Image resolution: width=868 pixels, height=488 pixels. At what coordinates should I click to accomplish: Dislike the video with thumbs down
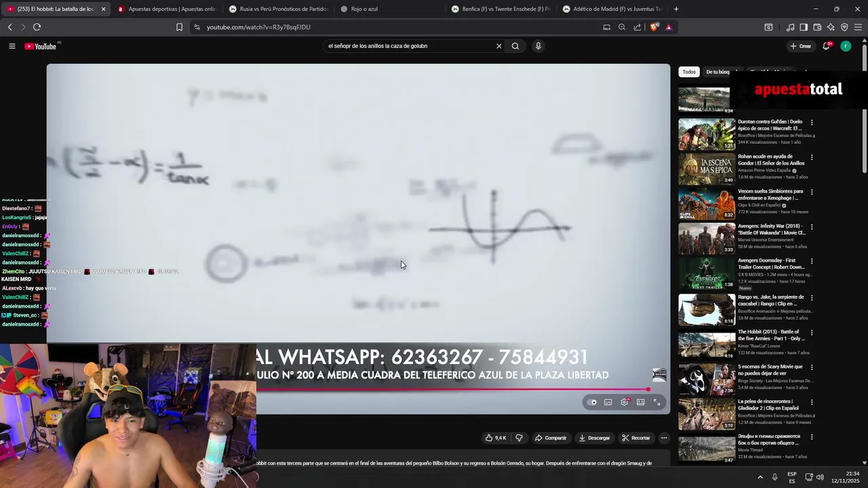point(519,438)
